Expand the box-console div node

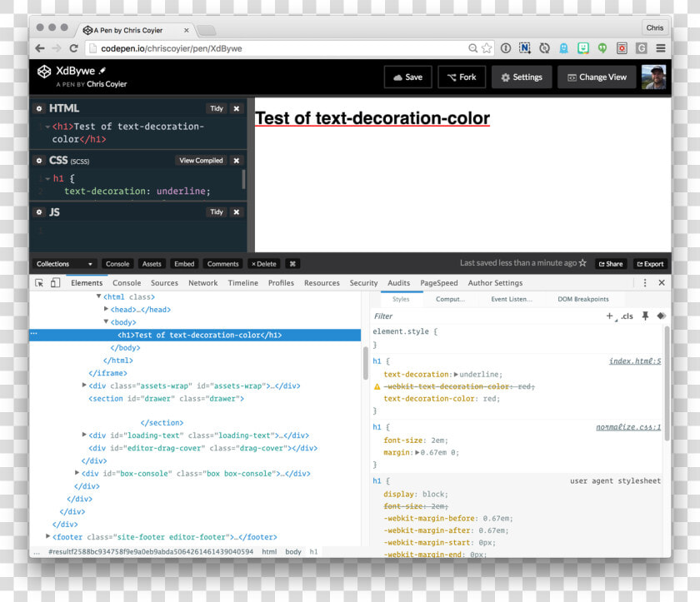coord(77,473)
